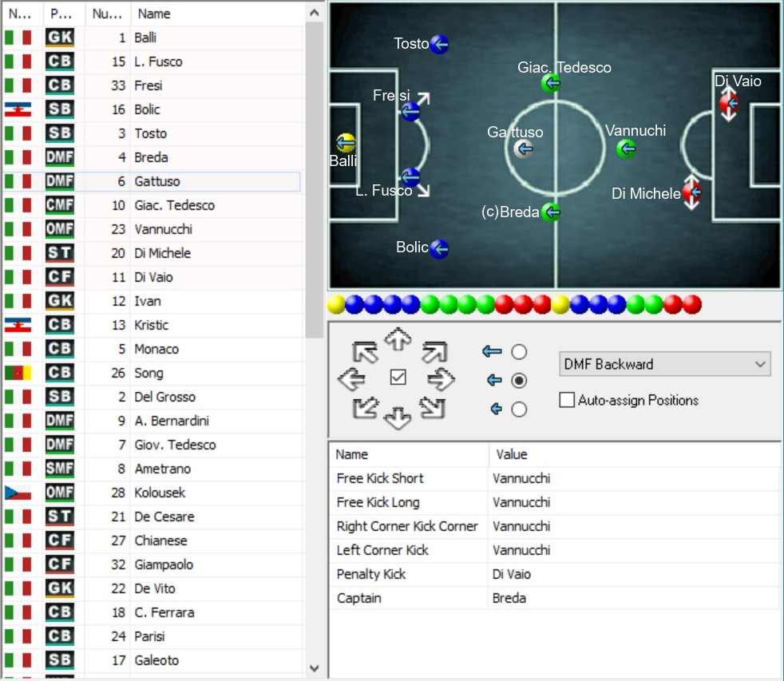784x681 pixels.
Task: Select the down arrow direction button
Action: (398, 418)
